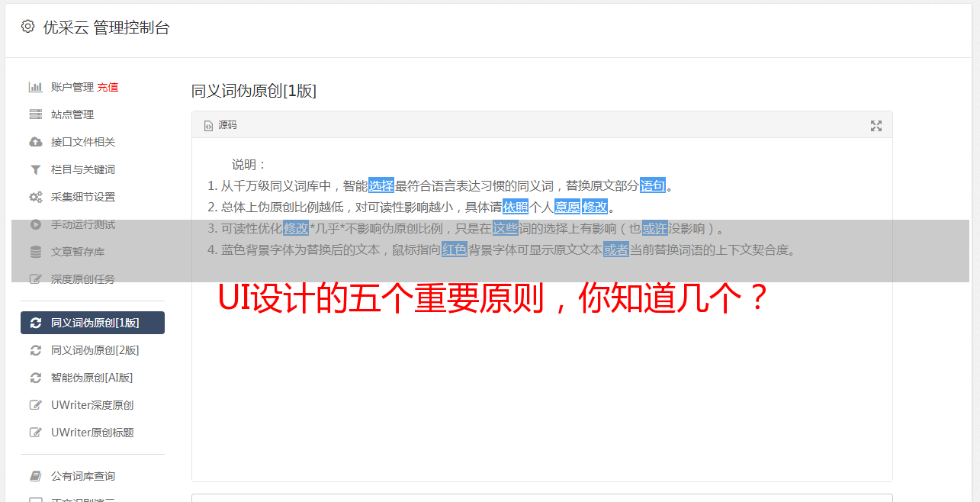Click the 站点管理 server icon
980x502 pixels.
[35, 114]
